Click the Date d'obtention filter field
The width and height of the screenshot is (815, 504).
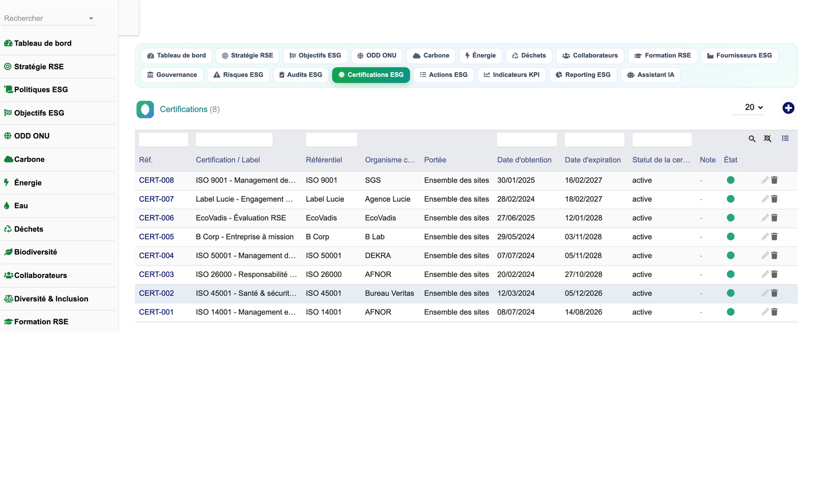pos(527,140)
